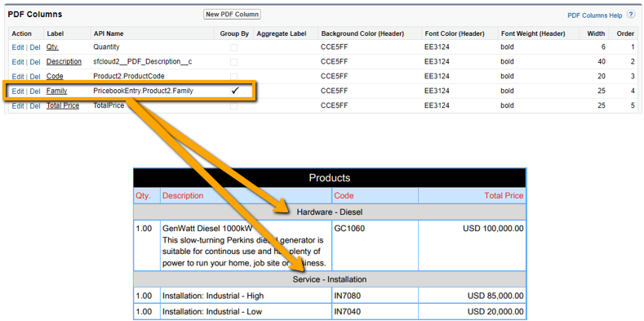
Task: Click GenWatt Diesel 1000kW product name
Action: (x=207, y=229)
